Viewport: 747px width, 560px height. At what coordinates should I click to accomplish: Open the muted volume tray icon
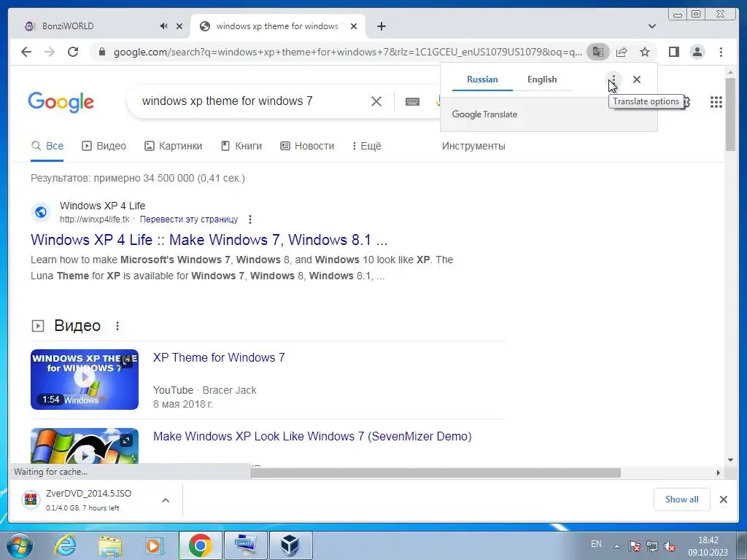[670, 547]
